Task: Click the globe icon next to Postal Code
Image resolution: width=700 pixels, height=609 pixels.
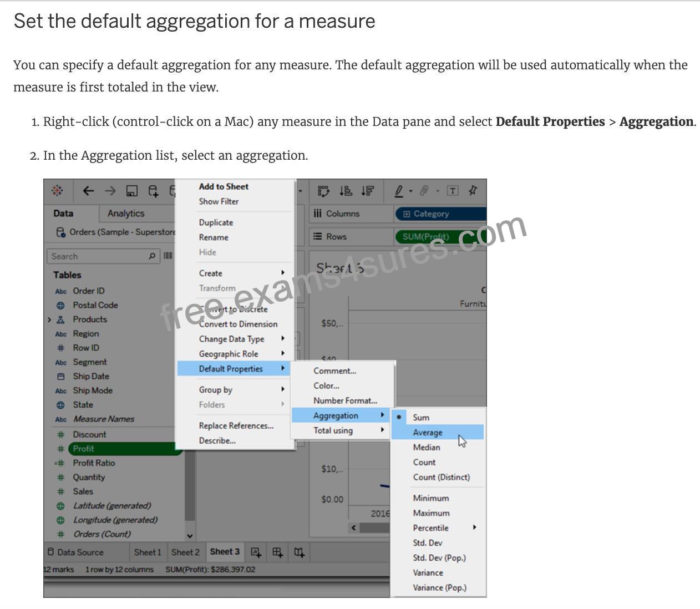Action: [x=60, y=306]
